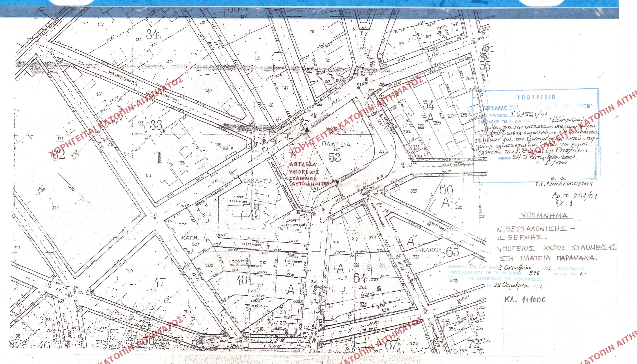Select the ΠΛΑΤΕΙΑ label in block 53

(336, 145)
